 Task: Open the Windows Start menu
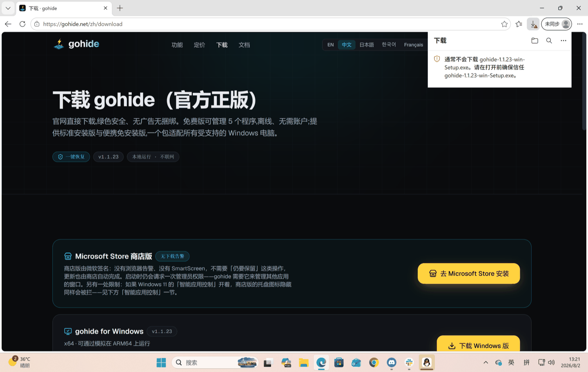161,363
